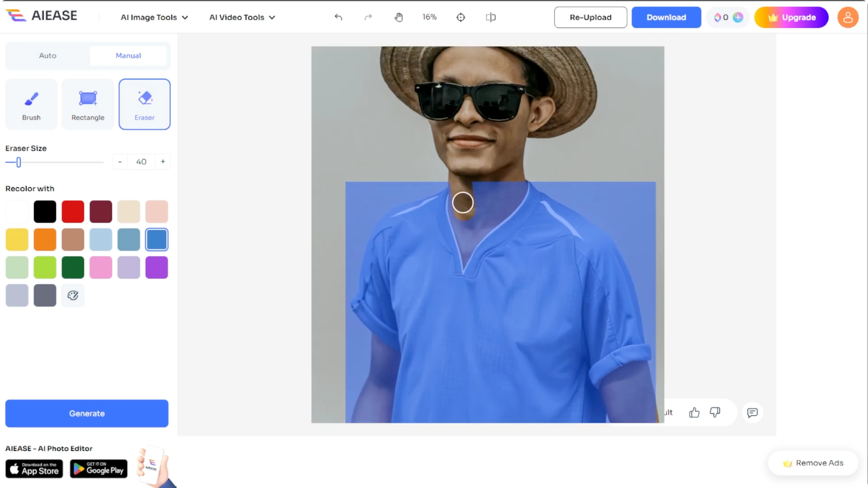The image size is (868, 488).
Task: Choose the light pink peach swatch
Action: [x=157, y=211]
